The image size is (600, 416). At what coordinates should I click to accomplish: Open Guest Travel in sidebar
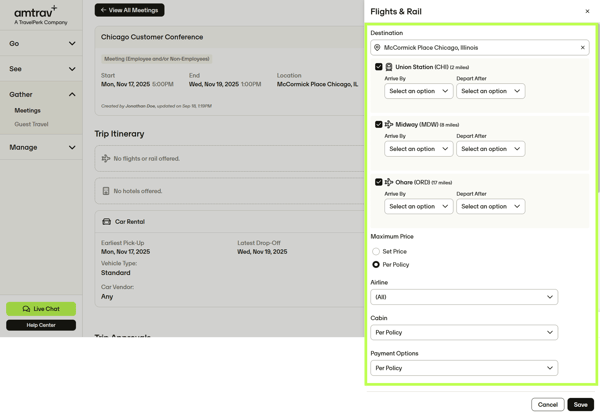[x=31, y=124]
